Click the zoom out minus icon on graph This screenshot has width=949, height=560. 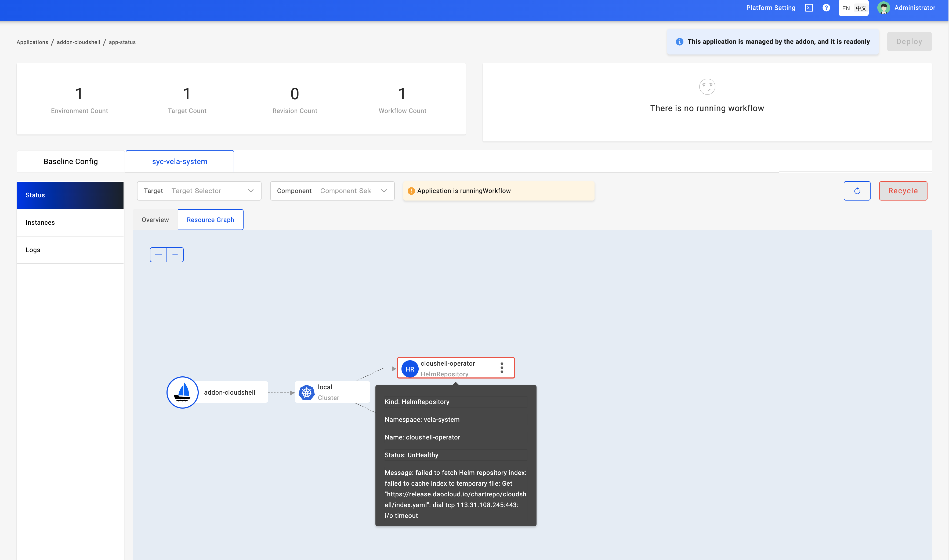point(158,254)
